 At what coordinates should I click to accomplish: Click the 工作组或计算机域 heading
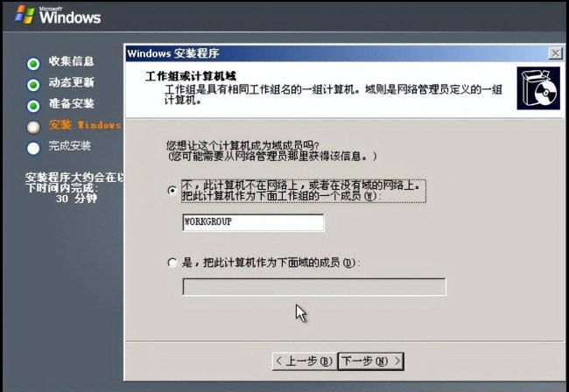pyautogui.click(x=191, y=76)
